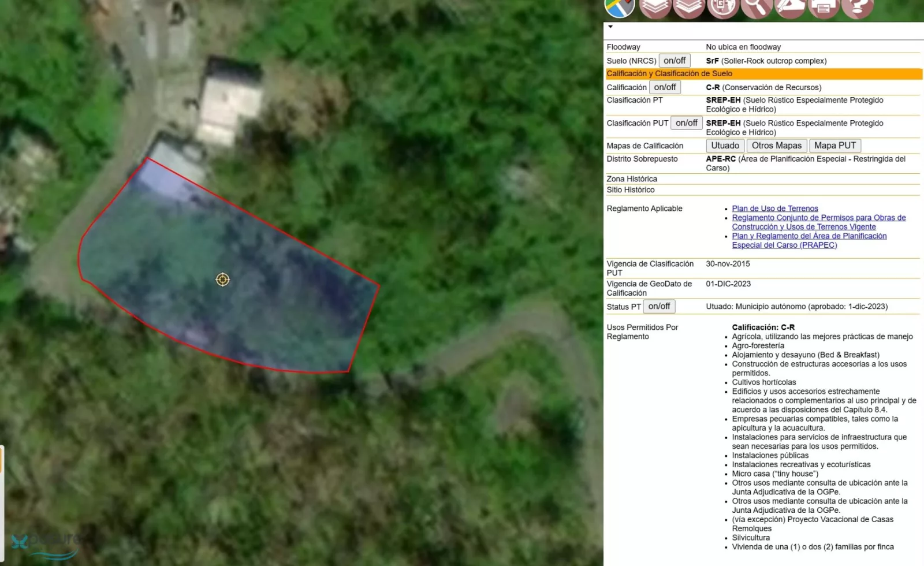Image resolution: width=924 pixels, height=566 pixels.
Task: Select the C-R Conservación de Recursos value
Action: (763, 87)
